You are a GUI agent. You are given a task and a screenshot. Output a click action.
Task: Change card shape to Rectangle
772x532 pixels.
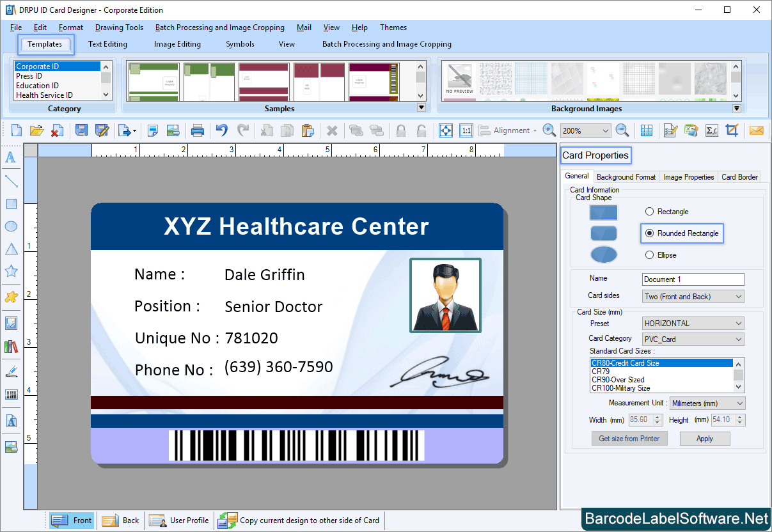tap(649, 211)
